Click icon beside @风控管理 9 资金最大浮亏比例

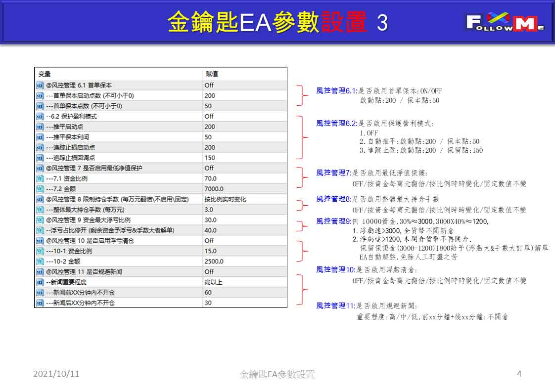pyautogui.click(x=40, y=220)
